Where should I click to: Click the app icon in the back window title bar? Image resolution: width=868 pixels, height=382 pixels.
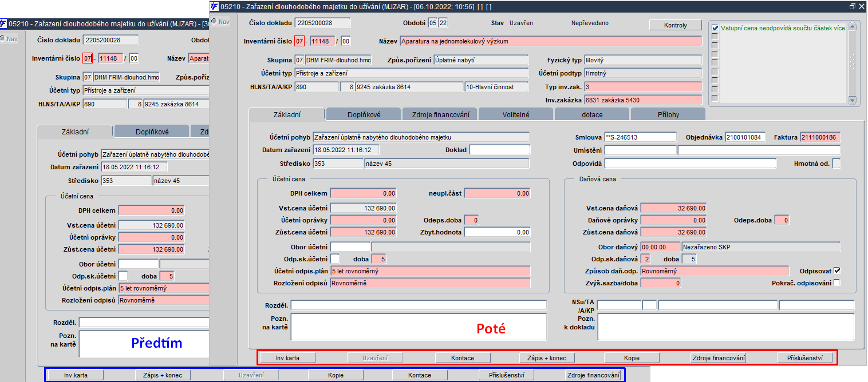pyautogui.click(x=3, y=24)
